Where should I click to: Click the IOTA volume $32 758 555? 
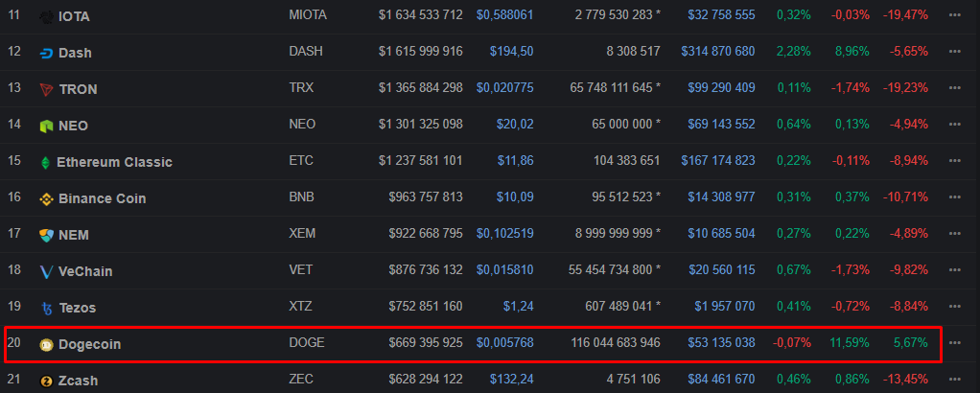tap(722, 15)
